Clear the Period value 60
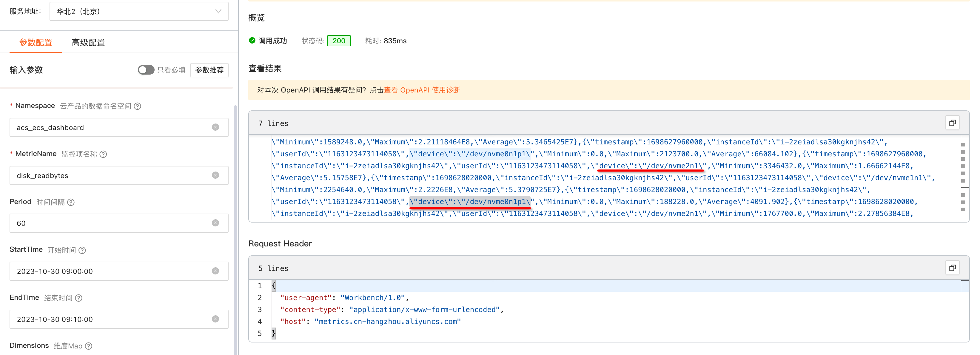980x355 pixels. point(215,223)
